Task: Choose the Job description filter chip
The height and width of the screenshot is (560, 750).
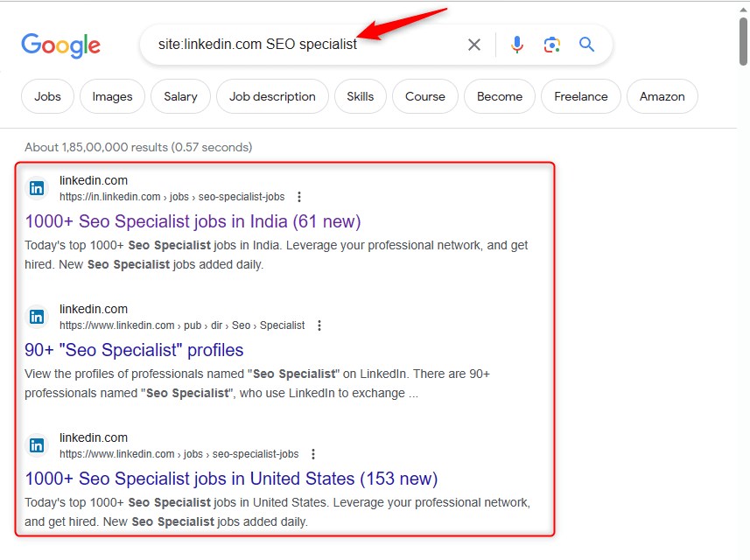Action: point(272,96)
